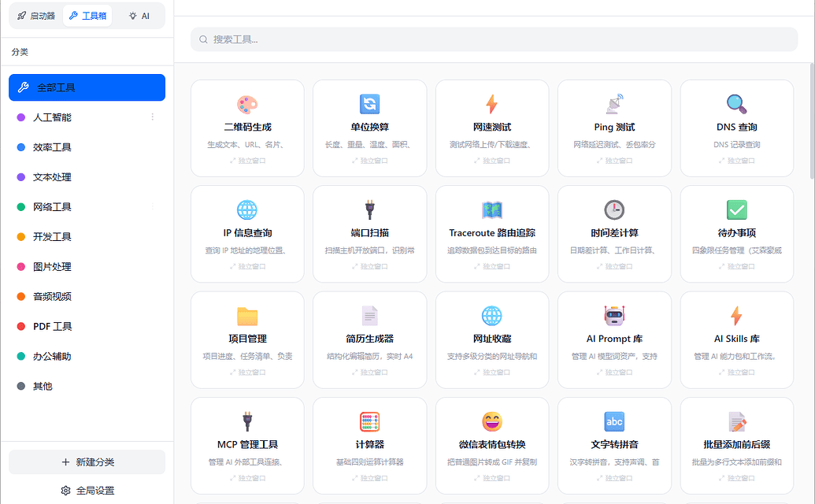Open 待办事项 green checkmark icon
The image size is (815, 504).
pos(736,210)
